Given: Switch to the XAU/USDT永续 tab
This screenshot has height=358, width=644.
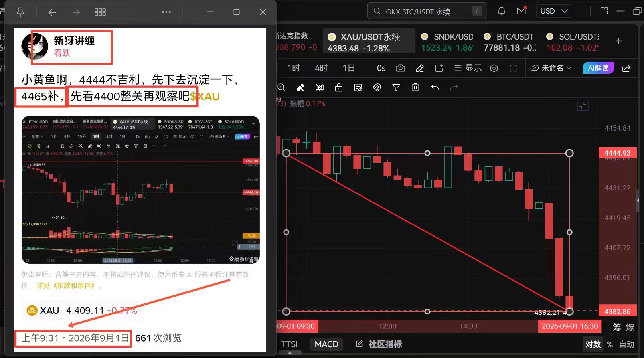Looking at the screenshot, I should pyautogui.click(x=369, y=42).
